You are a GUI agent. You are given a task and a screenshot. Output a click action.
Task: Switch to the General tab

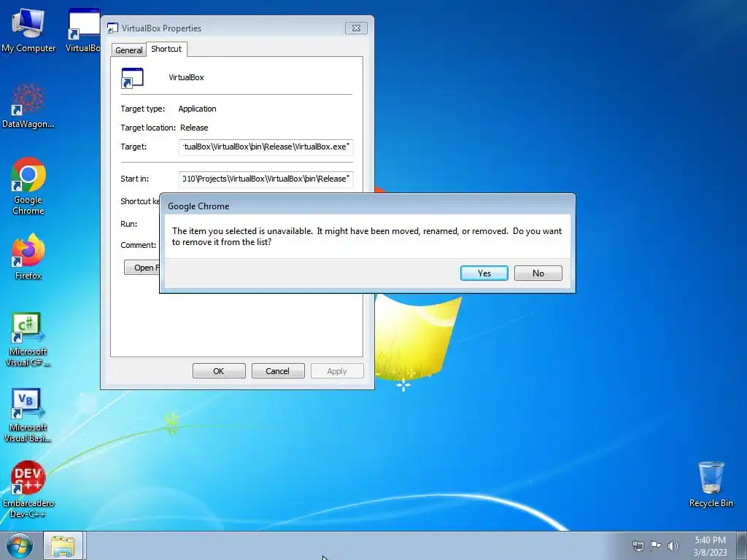[128, 50]
